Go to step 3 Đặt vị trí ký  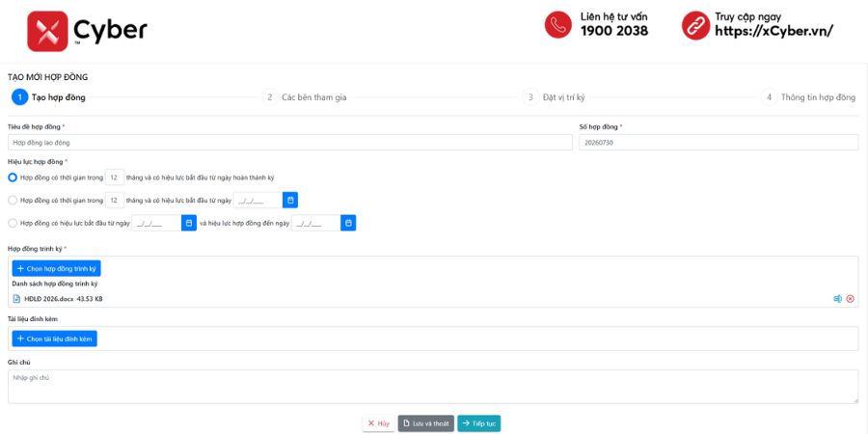click(555, 97)
